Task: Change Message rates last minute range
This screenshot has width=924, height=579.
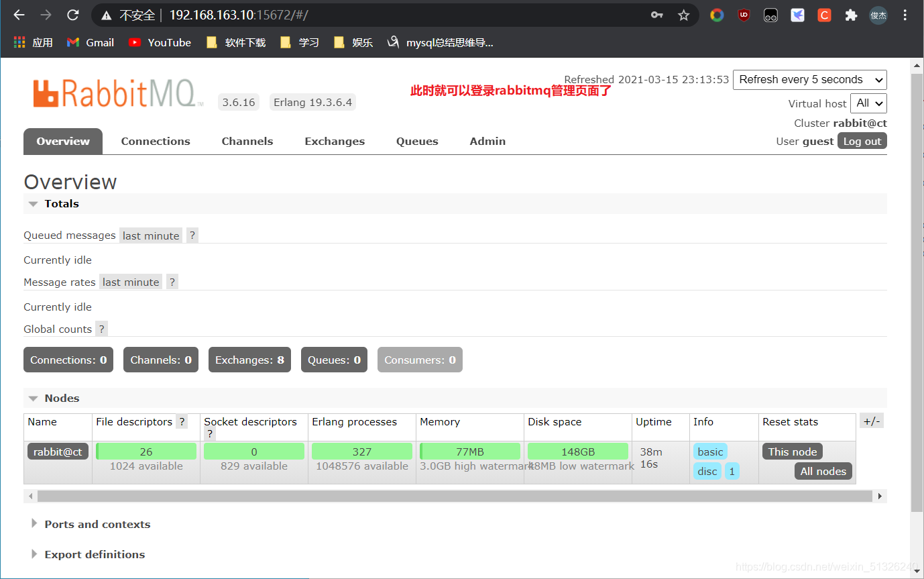Action: point(131,282)
